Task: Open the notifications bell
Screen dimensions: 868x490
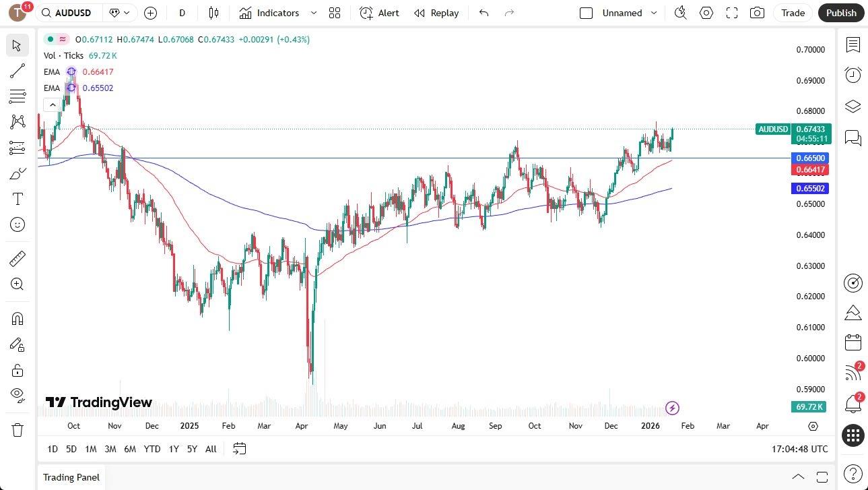Action: [853, 403]
